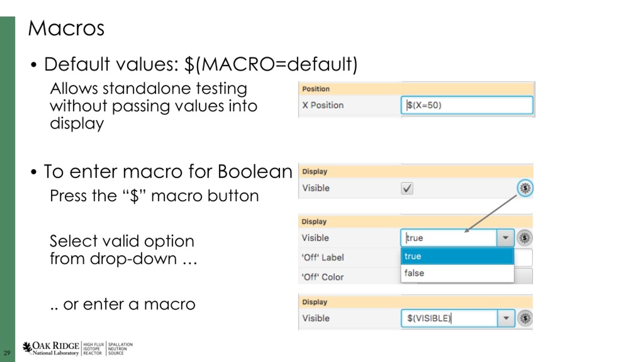This screenshot has width=644, height=362.
Task: Click the $ macro button next to true combo box
Action: coord(525,238)
